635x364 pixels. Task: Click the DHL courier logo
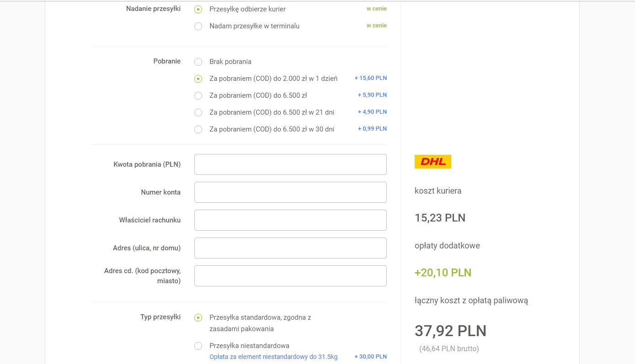coord(432,162)
